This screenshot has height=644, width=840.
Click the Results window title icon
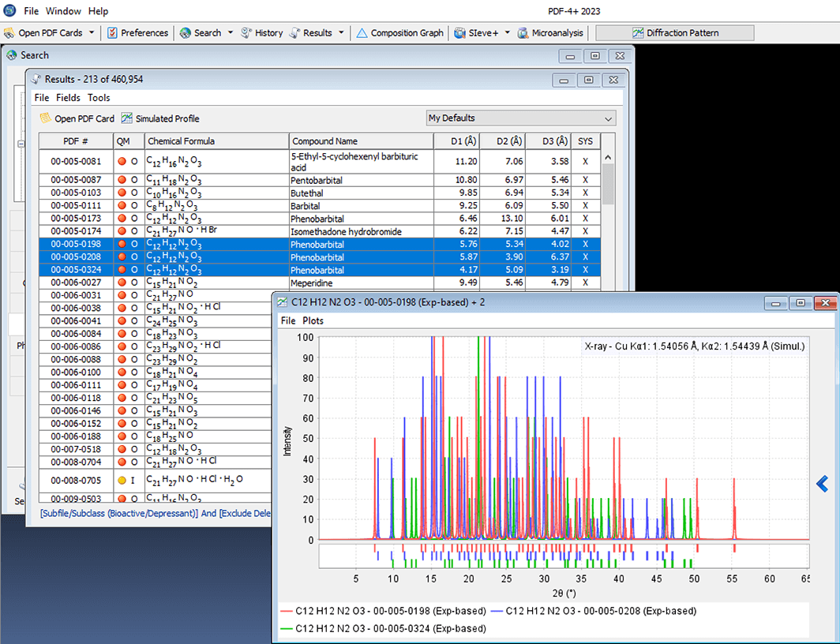[x=36, y=79]
